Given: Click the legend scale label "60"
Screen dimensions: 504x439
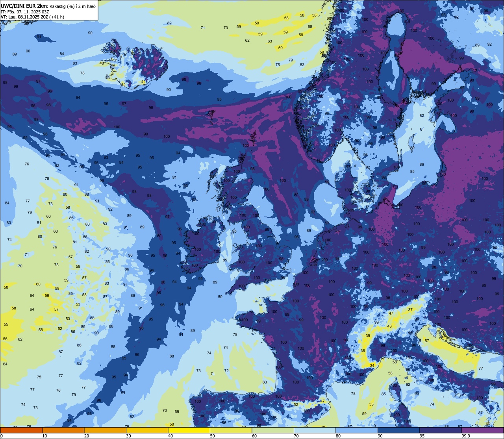Looking at the screenshot, I should tap(254, 436).
